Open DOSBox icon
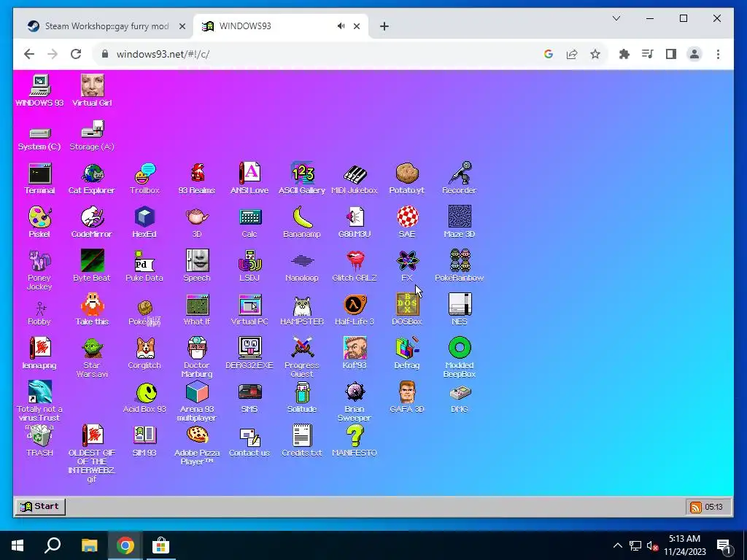The image size is (747, 560). 407,306
